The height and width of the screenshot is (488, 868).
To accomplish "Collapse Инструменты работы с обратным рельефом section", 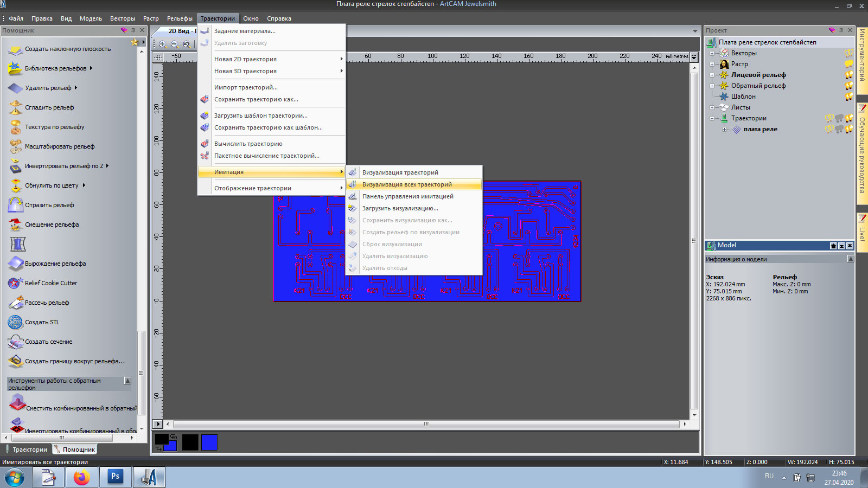I will click(x=128, y=381).
